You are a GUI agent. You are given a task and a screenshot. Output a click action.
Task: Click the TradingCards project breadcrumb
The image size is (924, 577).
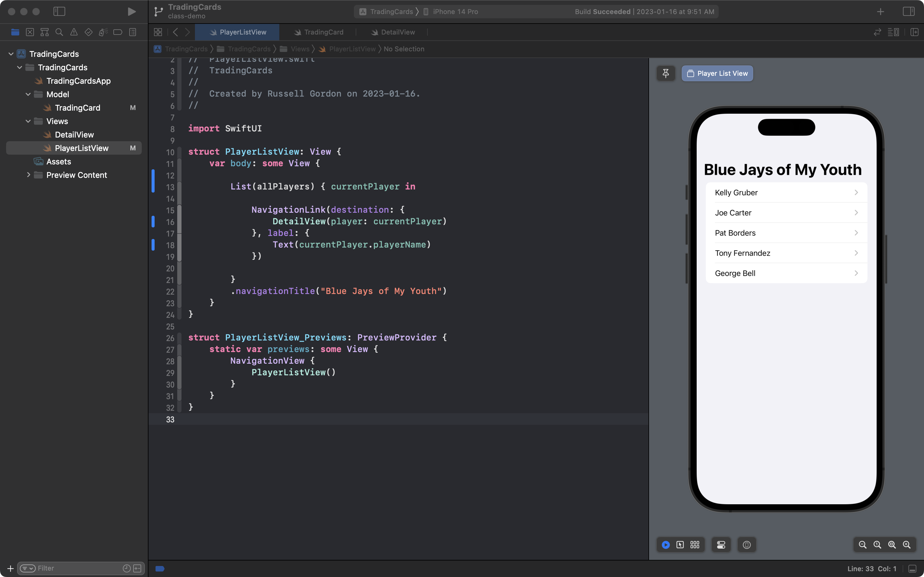[186, 49]
